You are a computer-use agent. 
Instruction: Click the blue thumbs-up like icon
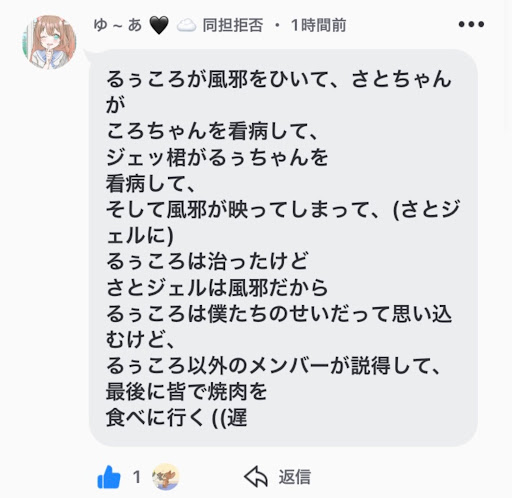pos(109,477)
